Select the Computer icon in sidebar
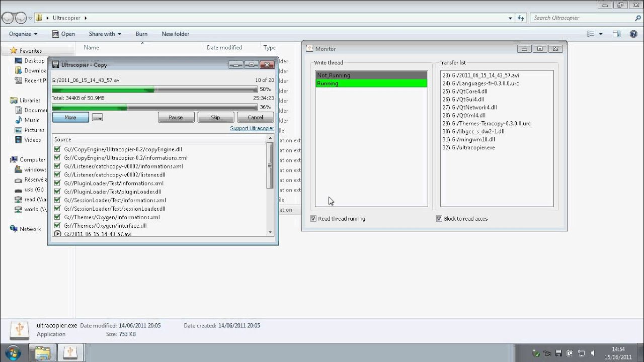 coord(14,160)
